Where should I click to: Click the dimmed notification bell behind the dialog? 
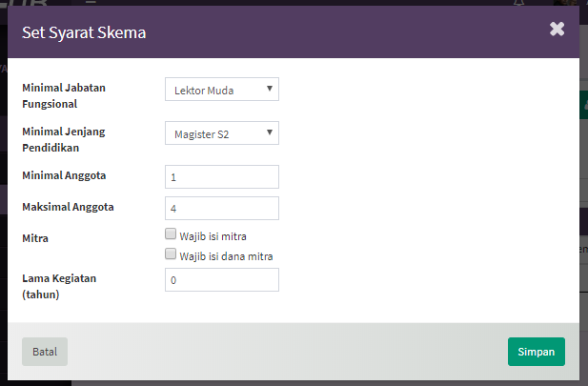[x=518, y=3]
